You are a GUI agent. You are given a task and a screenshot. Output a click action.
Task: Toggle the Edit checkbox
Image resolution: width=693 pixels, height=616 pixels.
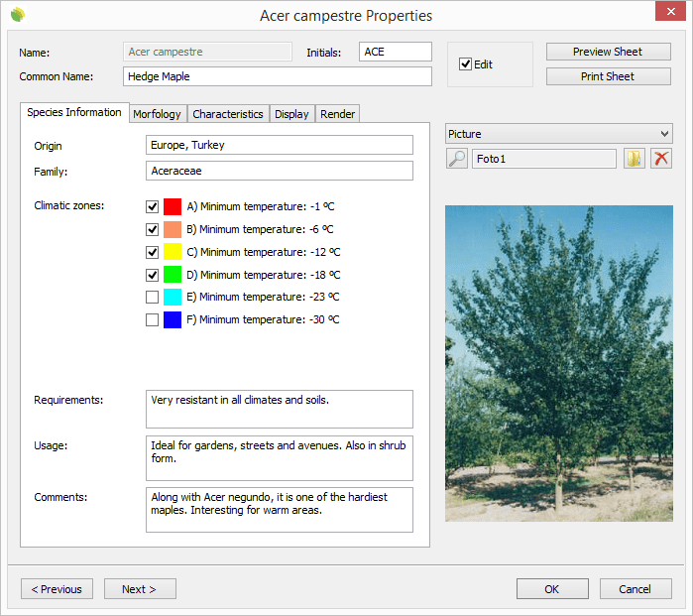click(465, 64)
